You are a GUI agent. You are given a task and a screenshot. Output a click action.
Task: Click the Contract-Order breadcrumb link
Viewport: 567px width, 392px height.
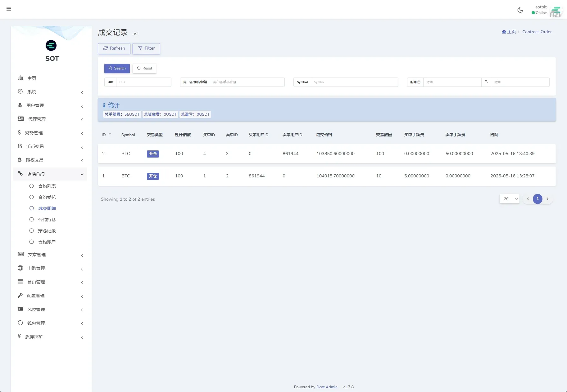pyautogui.click(x=537, y=32)
